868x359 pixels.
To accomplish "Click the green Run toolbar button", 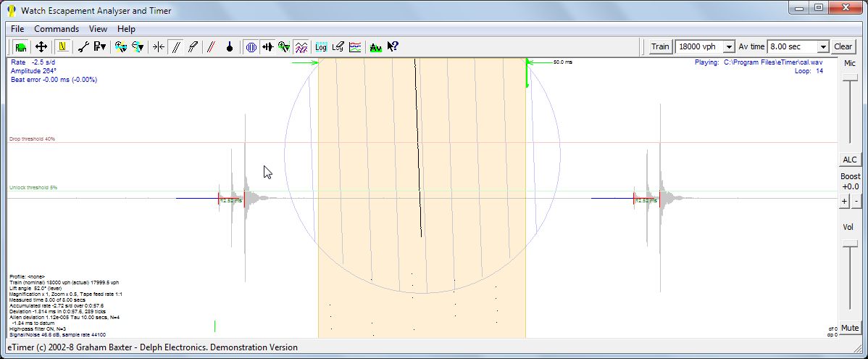I will 21,47.
